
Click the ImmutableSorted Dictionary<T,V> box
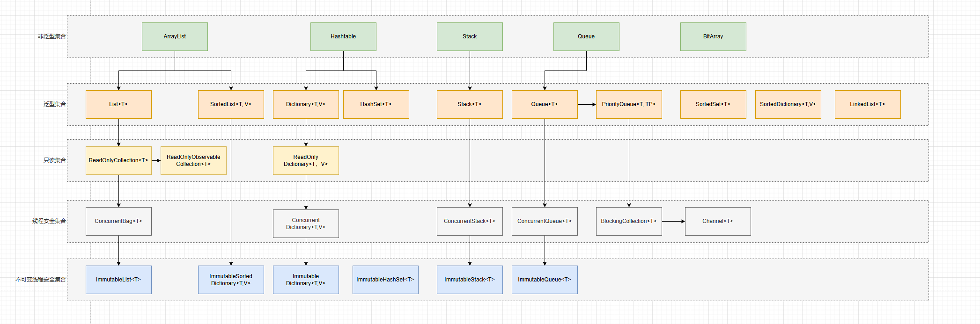231,280
